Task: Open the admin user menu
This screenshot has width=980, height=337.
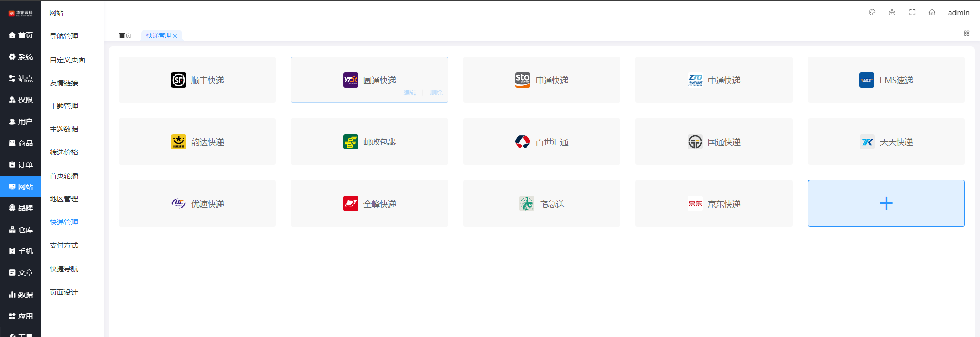Action: pyautogui.click(x=959, y=13)
